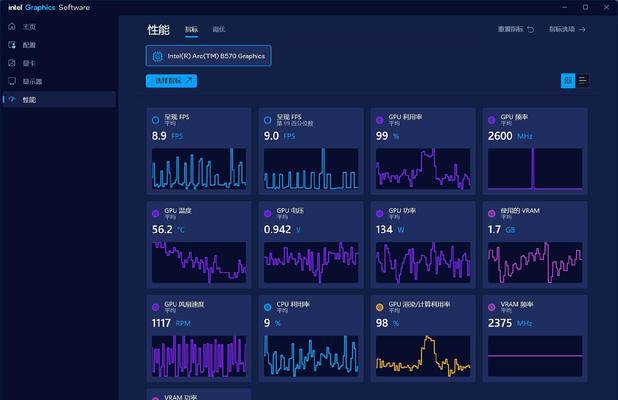Click the circle indicator on 呈现 FPS 9.0 card

coord(268,120)
